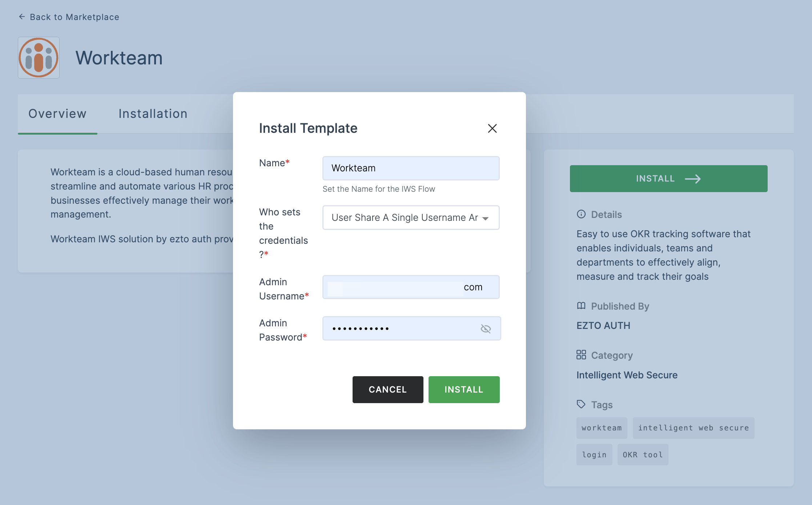The image size is (812, 505).
Task: Click the INSTALL button in the sidebar
Action: [x=668, y=179]
